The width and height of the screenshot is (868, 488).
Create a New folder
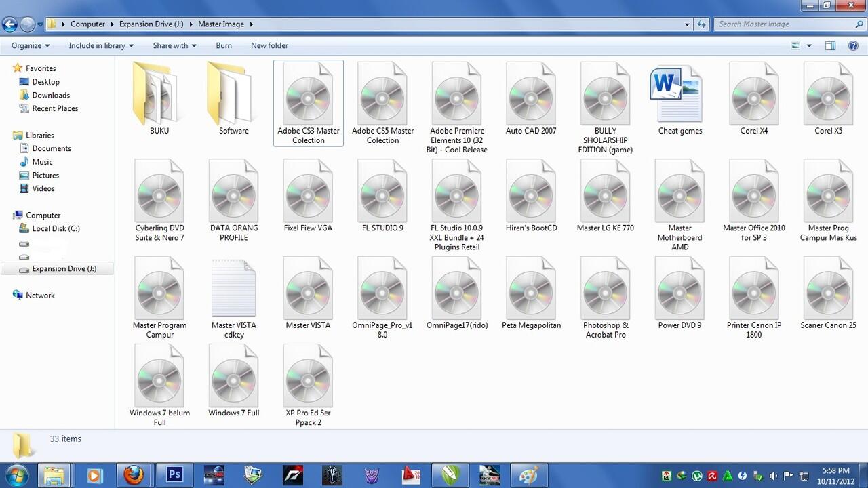(x=269, y=45)
